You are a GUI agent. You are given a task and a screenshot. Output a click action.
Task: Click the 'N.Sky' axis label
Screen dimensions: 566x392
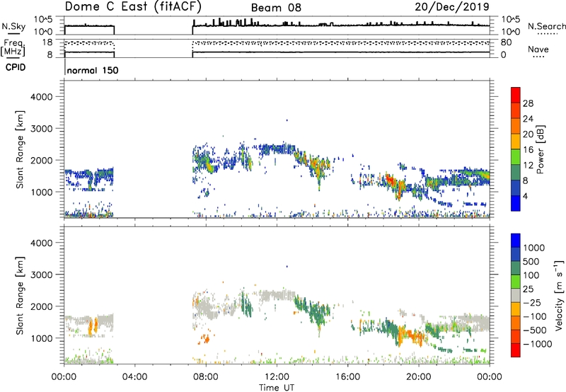pos(13,26)
